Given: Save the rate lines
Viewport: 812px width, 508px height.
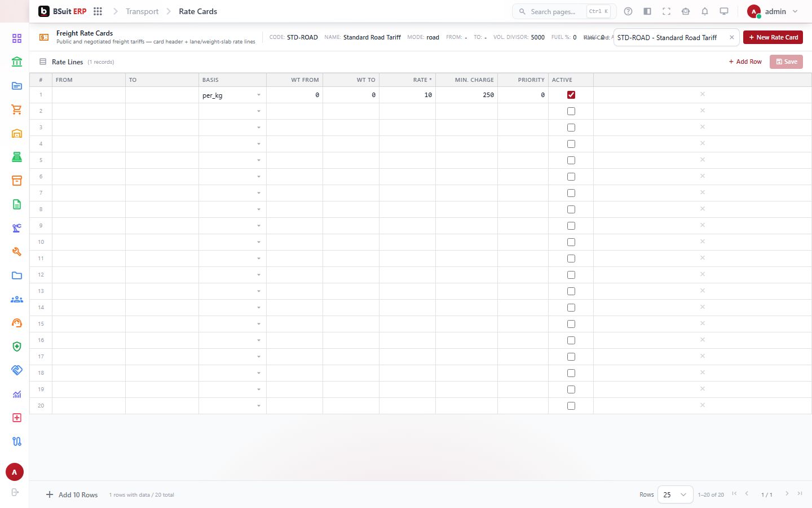Looking at the screenshot, I should coord(786,62).
